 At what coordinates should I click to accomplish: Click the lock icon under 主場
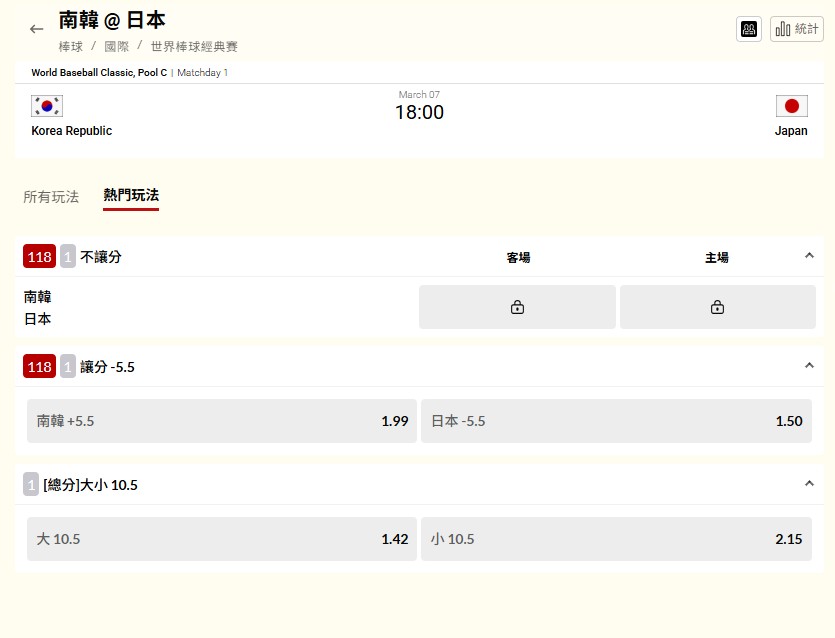tap(717, 307)
